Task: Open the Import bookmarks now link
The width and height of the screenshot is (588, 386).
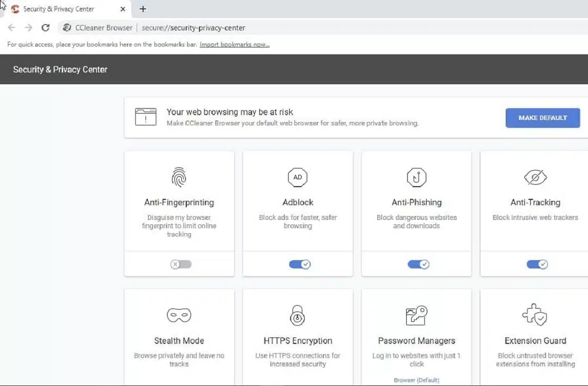Action: (235, 44)
